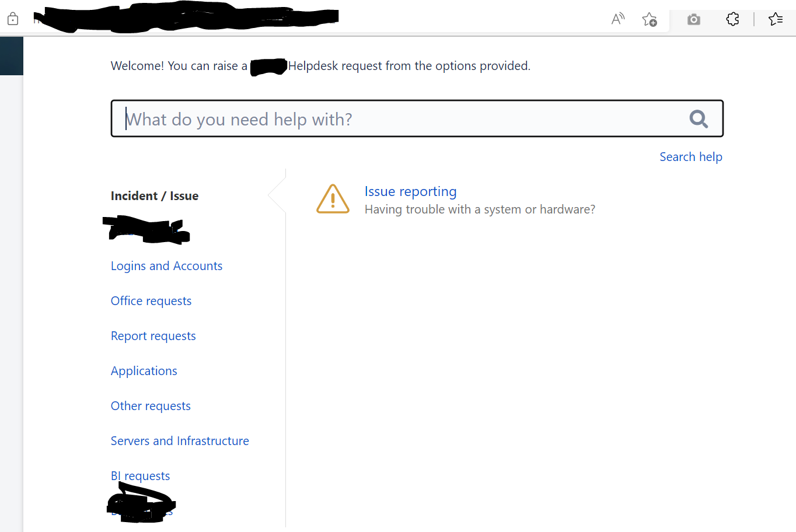
Task: Select the Incident / Issue category
Action: coord(155,196)
